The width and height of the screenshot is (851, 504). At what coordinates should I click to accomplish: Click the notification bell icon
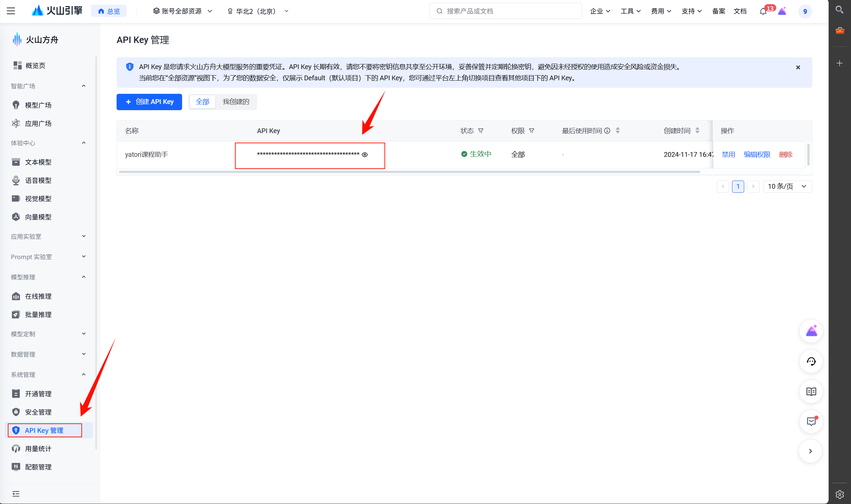coord(763,12)
